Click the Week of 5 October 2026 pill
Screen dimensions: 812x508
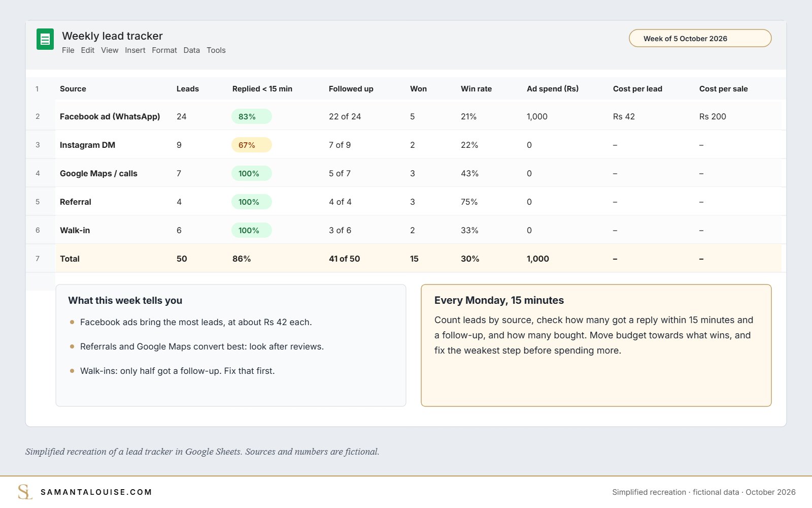pos(700,38)
